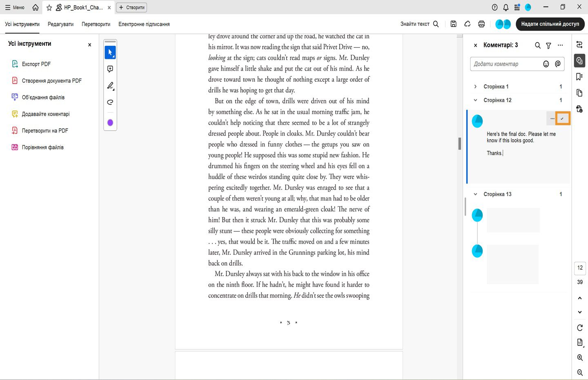Click the cloud upload icon
588x380 pixels.
(468, 24)
